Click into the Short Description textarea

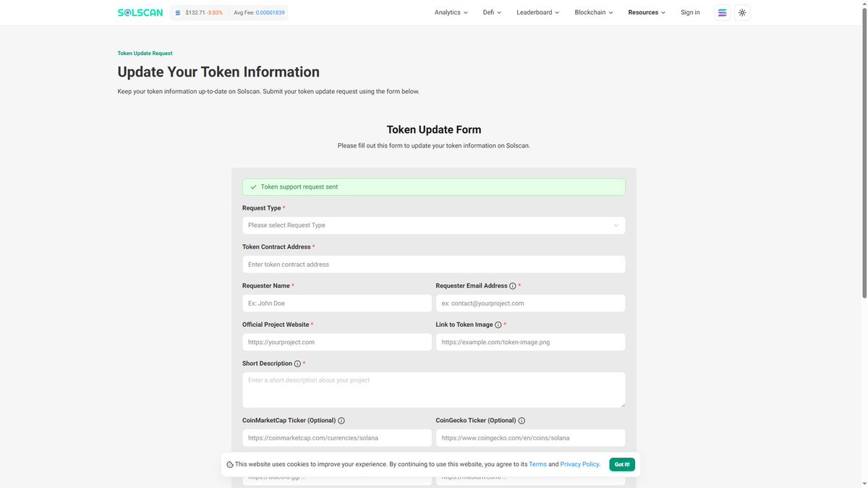(434, 390)
